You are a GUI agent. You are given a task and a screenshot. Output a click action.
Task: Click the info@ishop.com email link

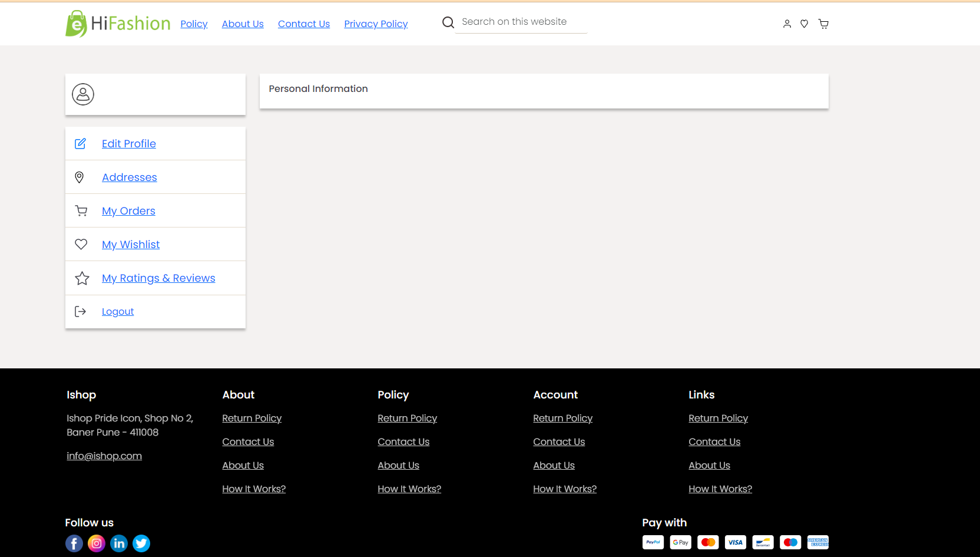104,456
